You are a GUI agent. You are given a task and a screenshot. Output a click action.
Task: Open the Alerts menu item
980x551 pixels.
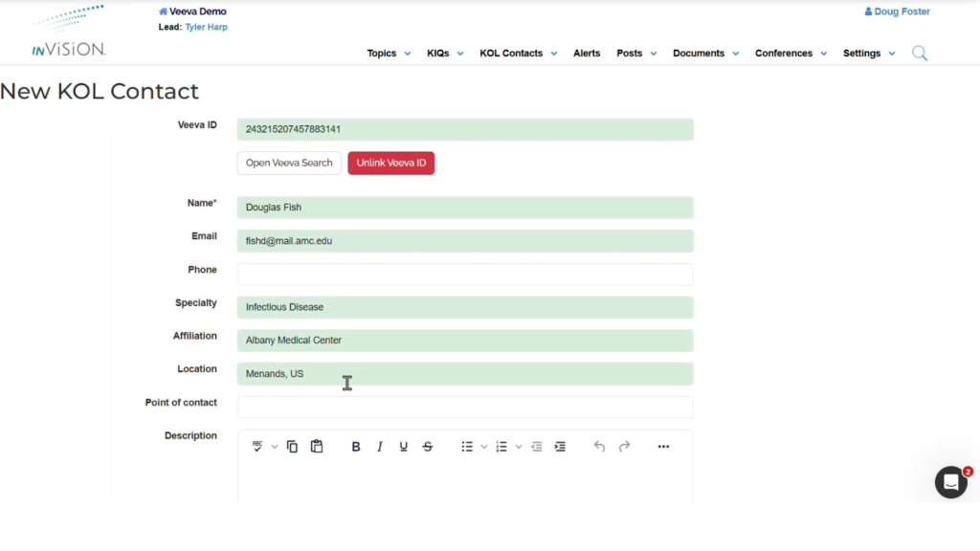pyautogui.click(x=587, y=54)
